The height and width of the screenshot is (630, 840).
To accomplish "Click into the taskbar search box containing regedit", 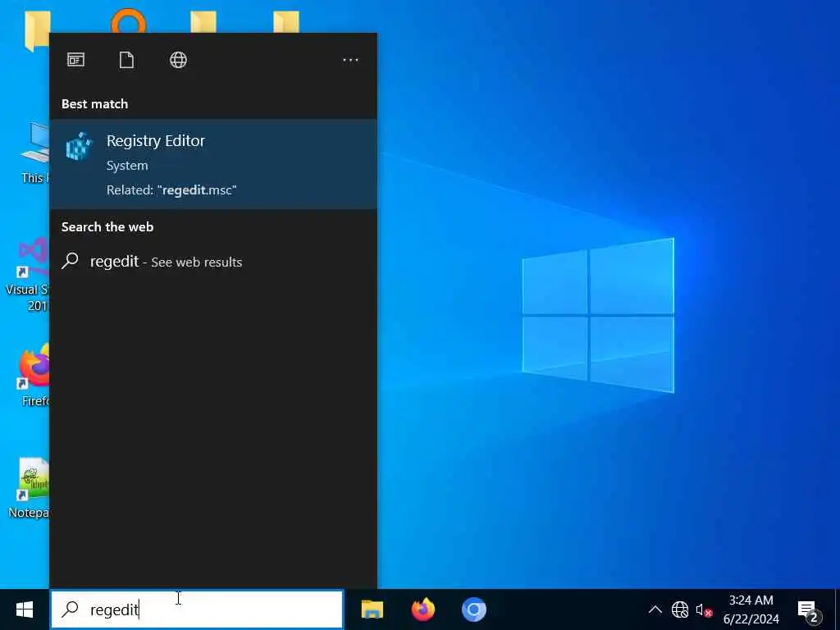I will pos(197,609).
